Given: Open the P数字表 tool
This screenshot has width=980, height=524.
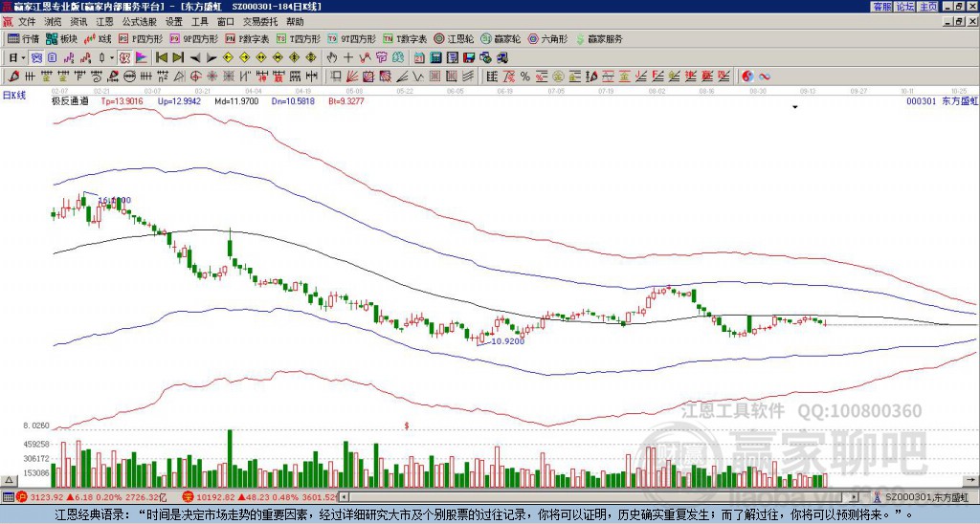Looking at the screenshot, I should pyautogui.click(x=247, y=38).
